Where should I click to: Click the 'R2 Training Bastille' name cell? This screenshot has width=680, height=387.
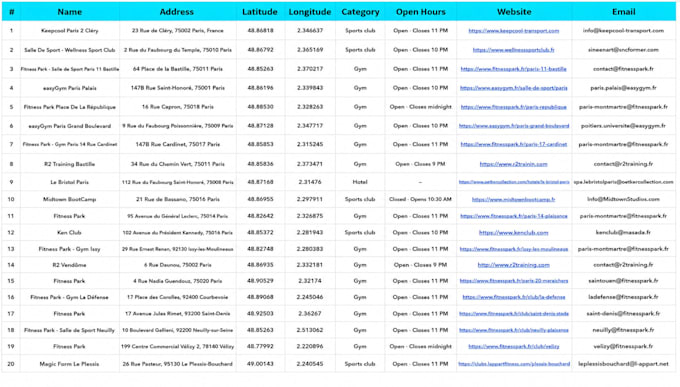coord(69,164)
